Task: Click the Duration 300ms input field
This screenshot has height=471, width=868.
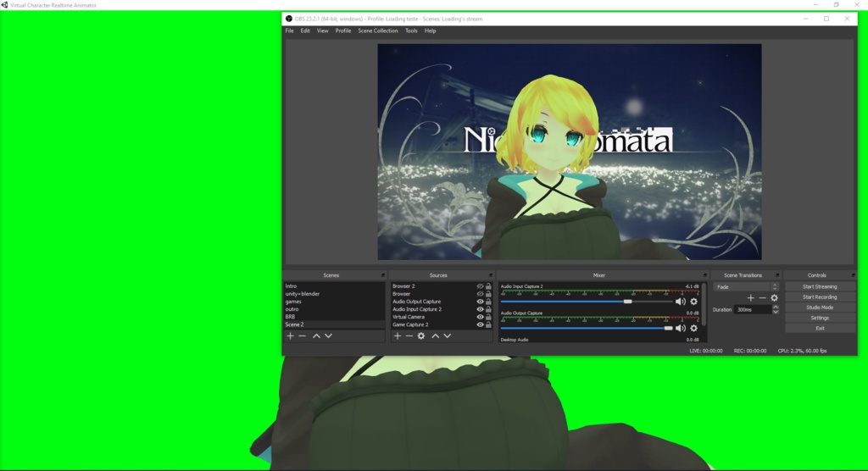Action: click(753, 309)
